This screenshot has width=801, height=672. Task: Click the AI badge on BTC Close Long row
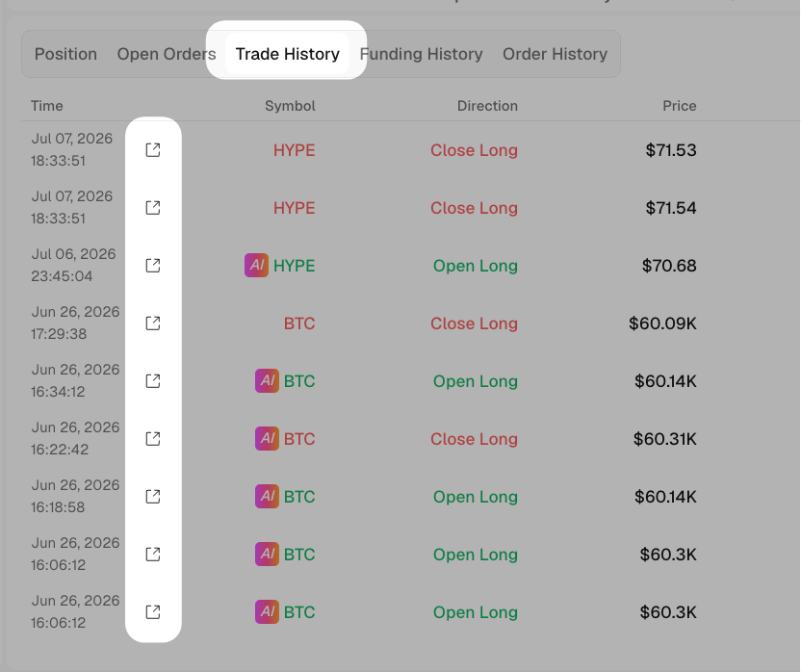[268, 438]
